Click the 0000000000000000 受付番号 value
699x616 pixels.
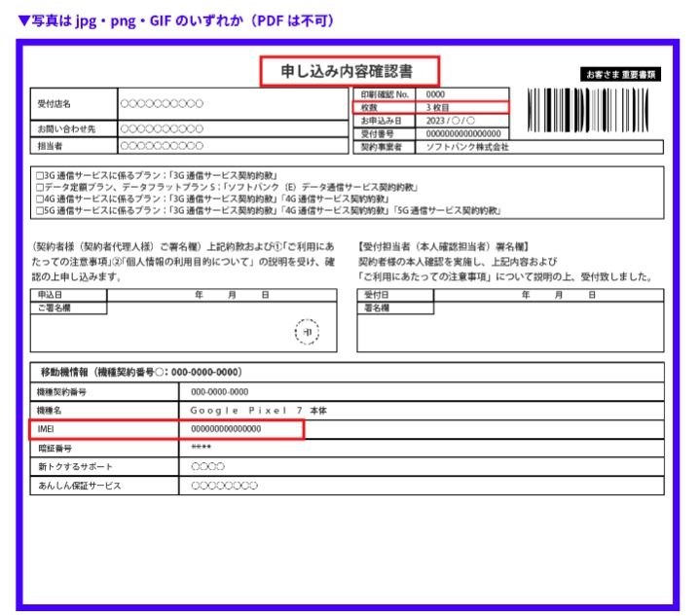click(x=463, y=133)
